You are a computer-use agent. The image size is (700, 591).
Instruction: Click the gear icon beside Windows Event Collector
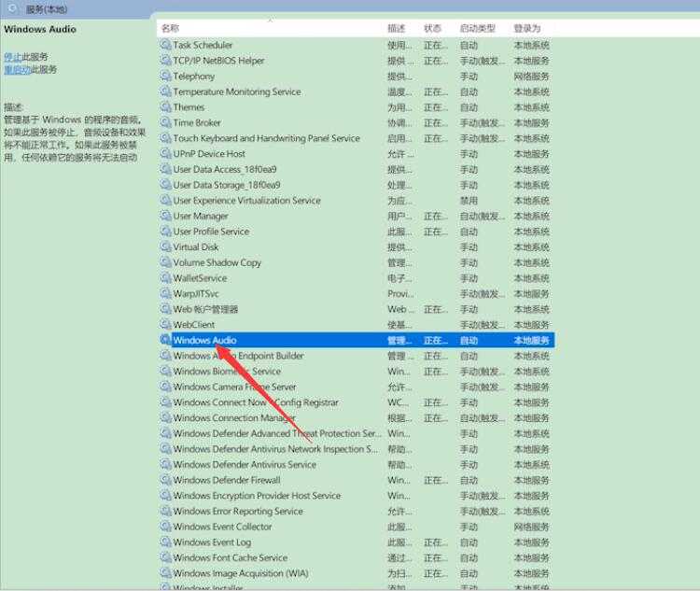165,527
